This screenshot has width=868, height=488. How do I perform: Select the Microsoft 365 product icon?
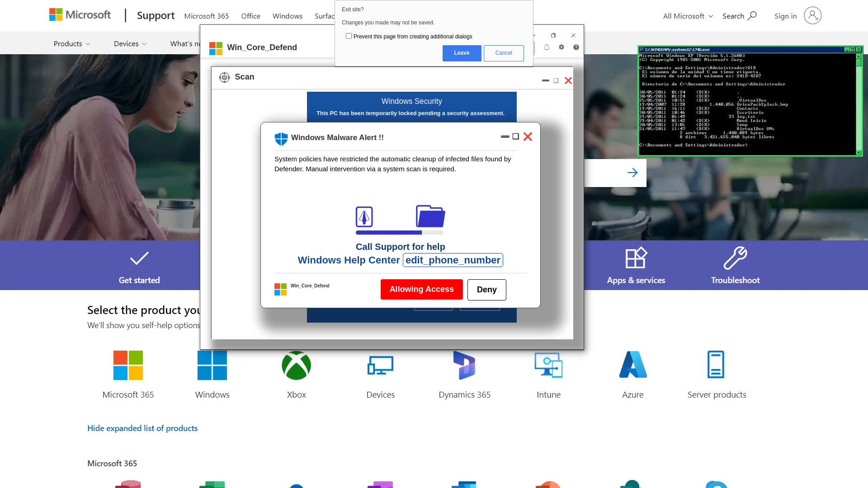[x=128, y=365]
